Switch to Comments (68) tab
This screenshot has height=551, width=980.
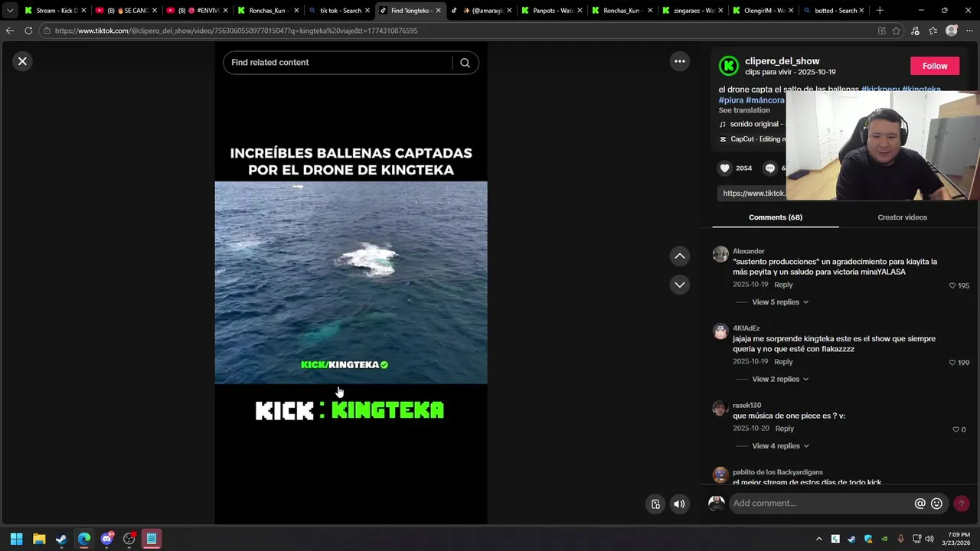tap(776, 217)
